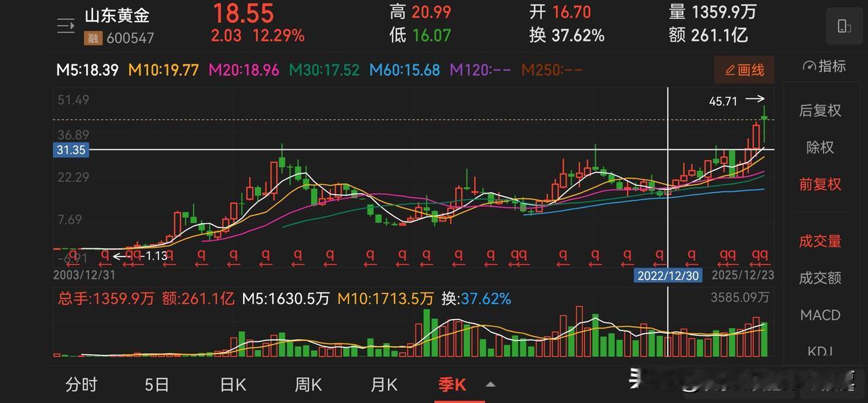Tap 总手:1359.9万 in volume panel

point(105,298)
